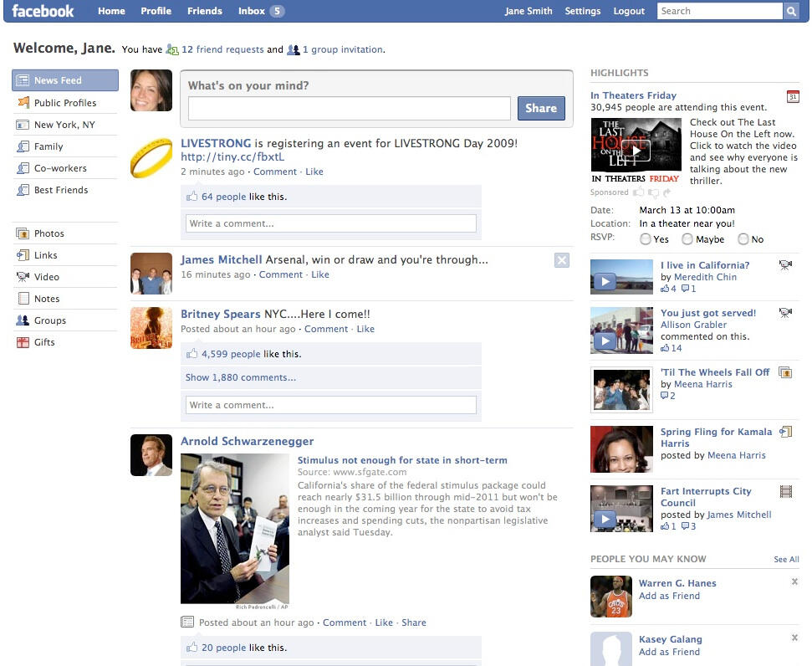Click the Co-workers list icon
This screenshot has height=666, width=812.
23,168
